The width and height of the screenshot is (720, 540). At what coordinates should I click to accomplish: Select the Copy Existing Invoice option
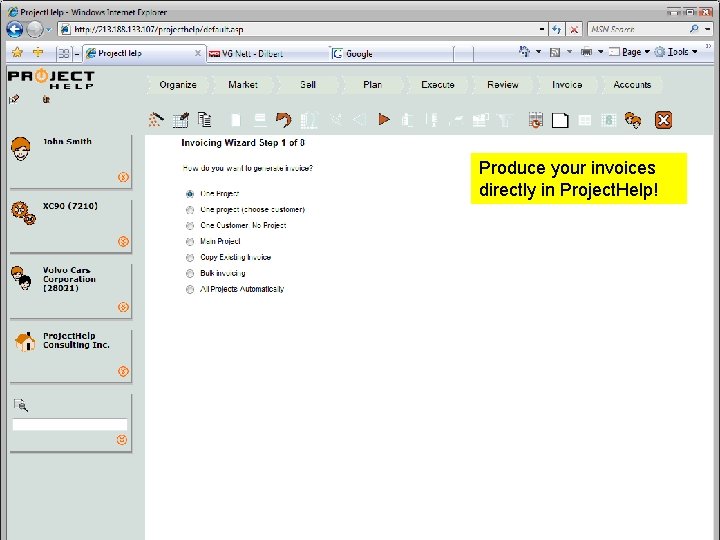190,258
